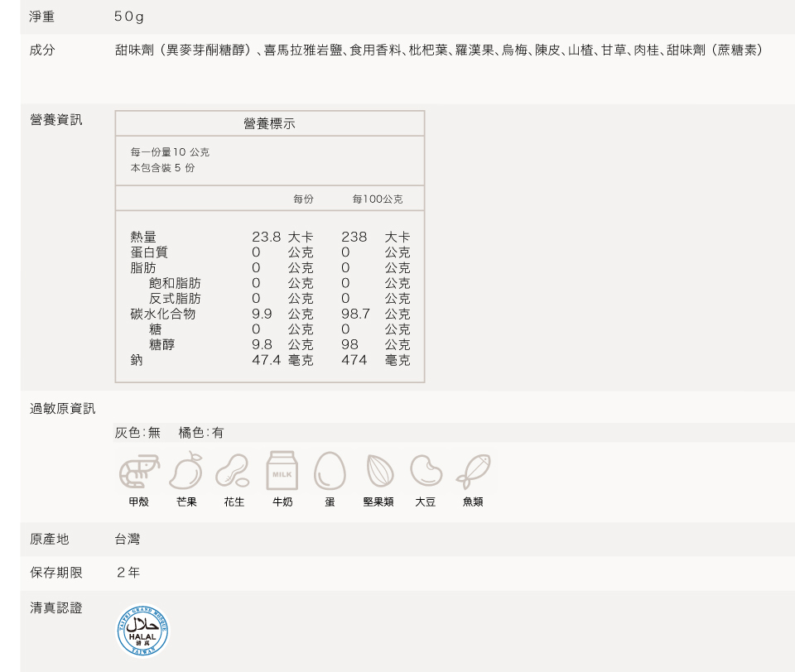Image resolution: width=795 pixels, height=672 pixels.
Task: Select the 每份 column heading
Action: (x=303, y=199)
